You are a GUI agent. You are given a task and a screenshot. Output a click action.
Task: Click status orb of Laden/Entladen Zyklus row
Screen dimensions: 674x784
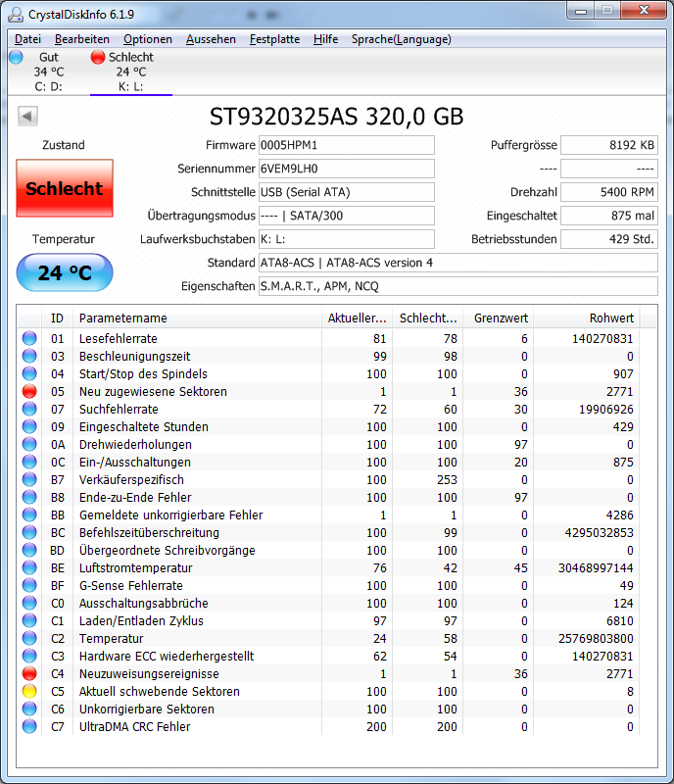[29, 620]
